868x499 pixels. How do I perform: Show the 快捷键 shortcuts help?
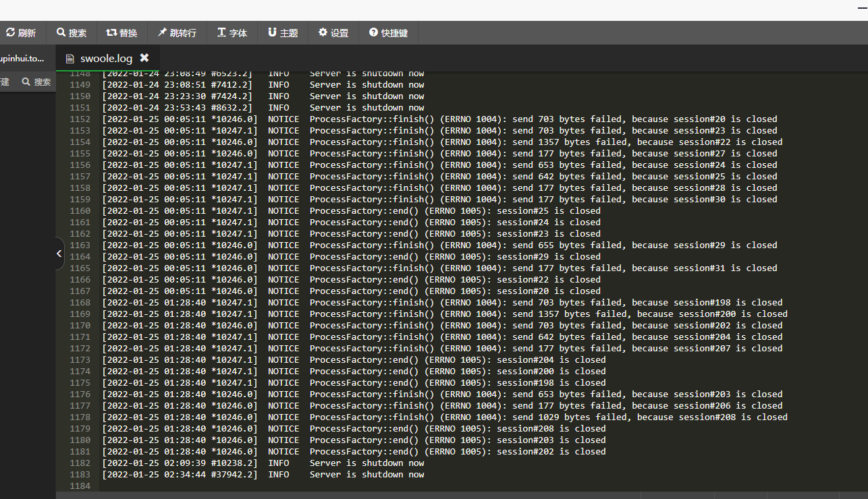pyautogui.click(x=388, y=32)
